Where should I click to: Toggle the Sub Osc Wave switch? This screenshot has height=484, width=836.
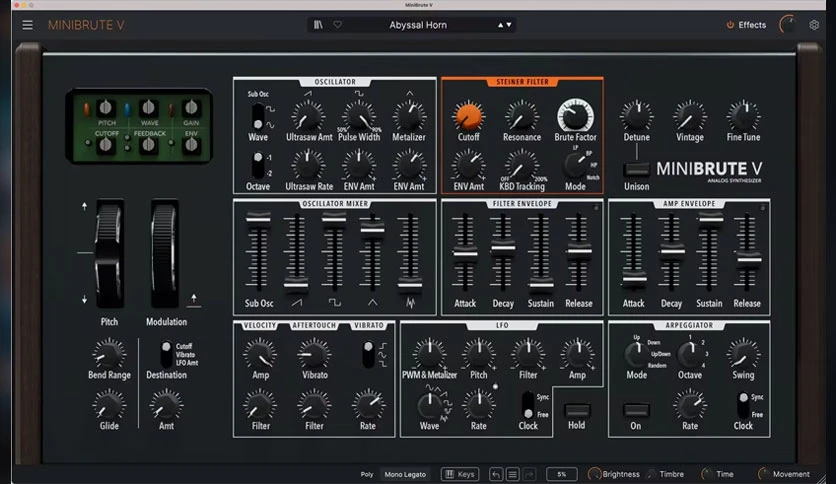258,116
